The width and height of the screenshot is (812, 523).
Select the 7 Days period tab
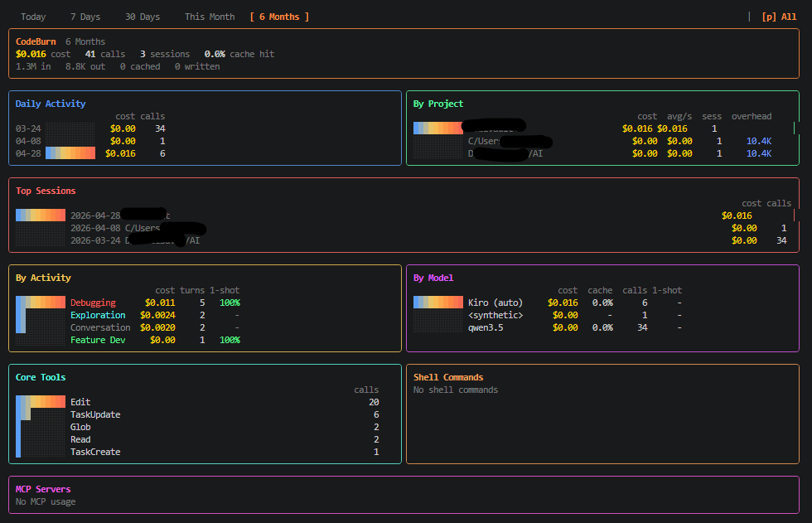click(85, 17)
